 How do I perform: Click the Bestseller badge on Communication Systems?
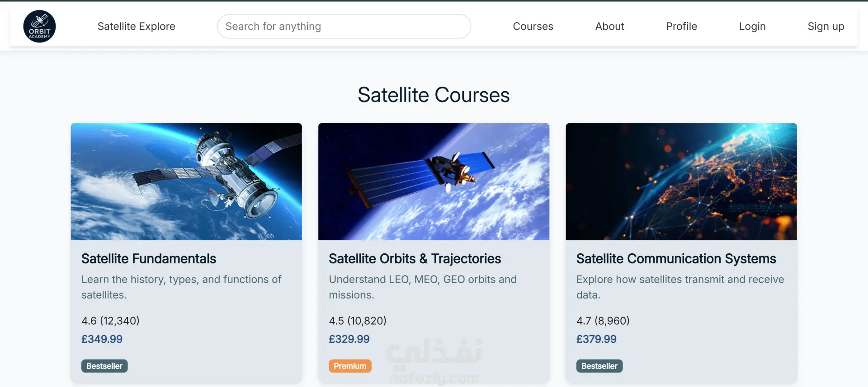(599, 366)
